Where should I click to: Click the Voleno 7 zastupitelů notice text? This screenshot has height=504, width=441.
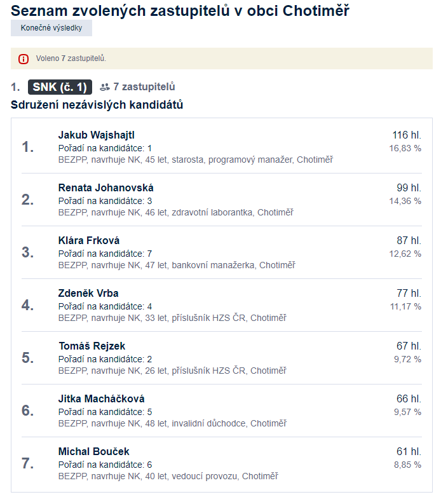[71, 58]
